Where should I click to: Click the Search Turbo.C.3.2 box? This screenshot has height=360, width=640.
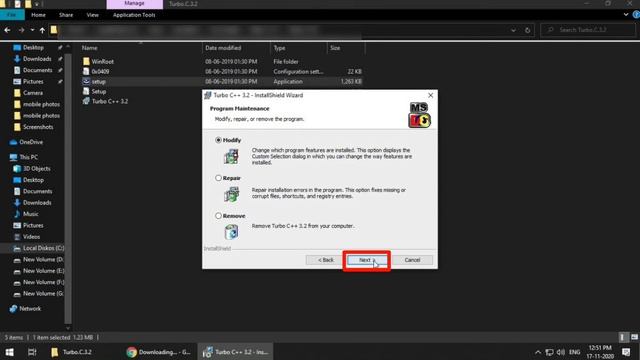click(588, 30)
